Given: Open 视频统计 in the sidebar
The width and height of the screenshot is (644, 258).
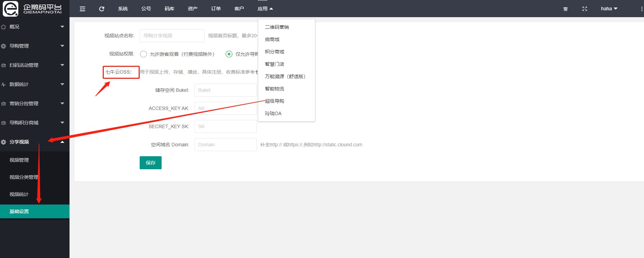Looking at the screenshot, I should pyautogui.click(x=35, y=194).
